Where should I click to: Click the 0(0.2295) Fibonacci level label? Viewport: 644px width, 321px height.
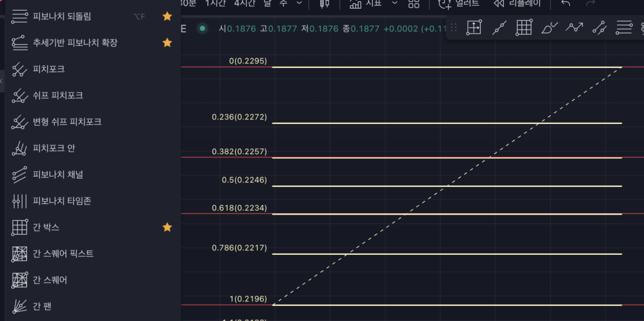(248, 61)
